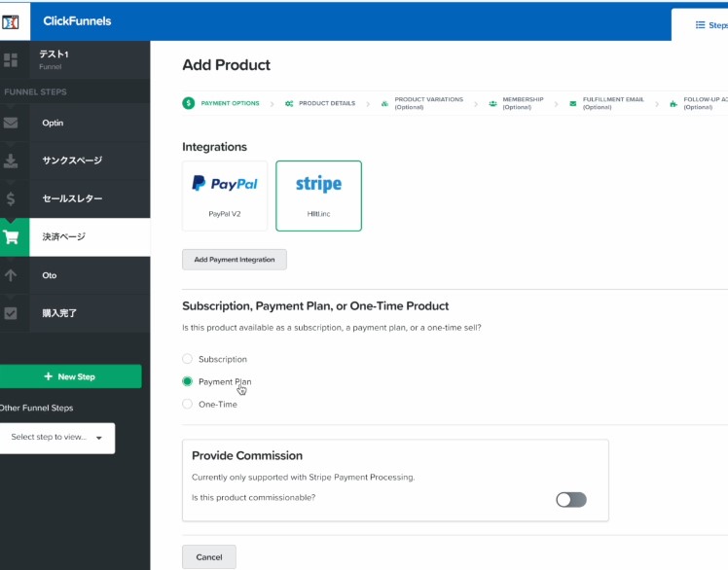728x570 pixels.
Task: Click the Product Details gears icon
Action: click(289, 103)
